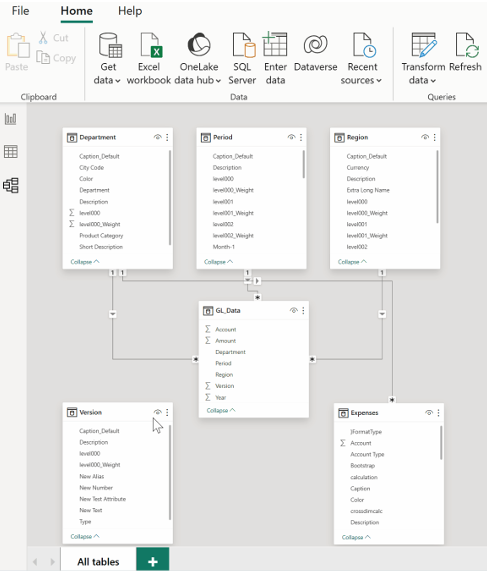Viewport: 487px width, 574px height.
Task: Collapse the Version table card
Action: point(85,536)
